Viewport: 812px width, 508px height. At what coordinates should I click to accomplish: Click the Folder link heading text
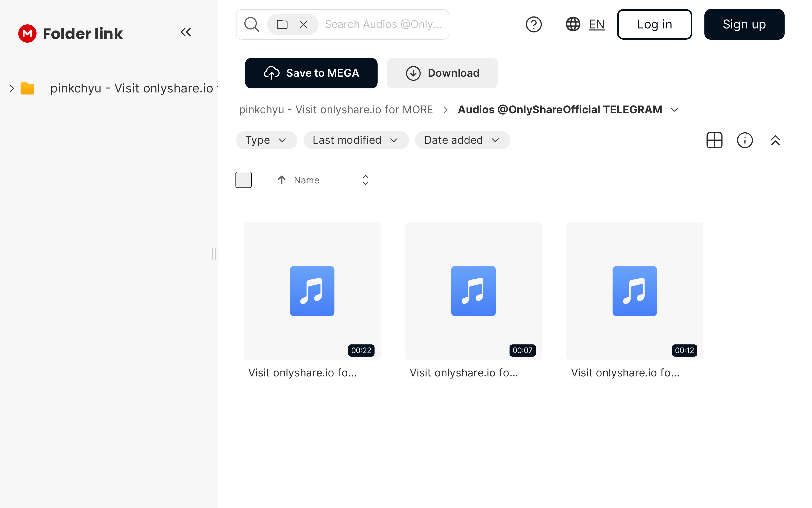(x=83, y=34)
